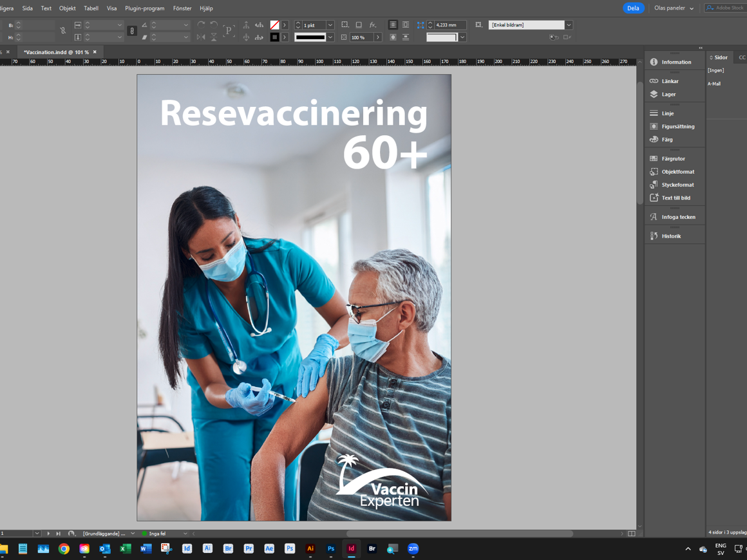The width and height of the screenshot is (747, 560).
Task: Open the Länkar (Links) panel
Action: pyautogui.click(x=670, y=81)
